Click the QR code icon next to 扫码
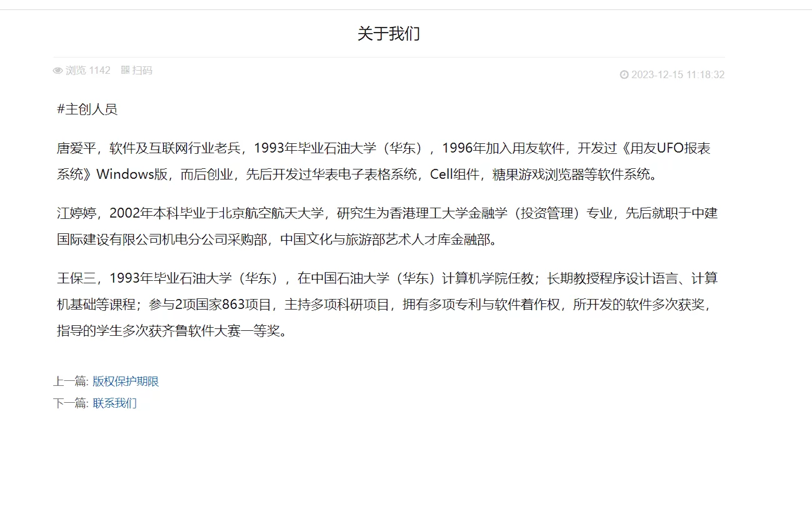Viewport: 812px width, 531px height. pos(125,70)
